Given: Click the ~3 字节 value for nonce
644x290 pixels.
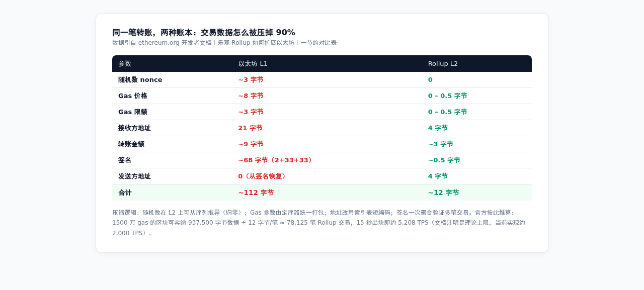Looking at the screenshot, I should tap(251, 80).
